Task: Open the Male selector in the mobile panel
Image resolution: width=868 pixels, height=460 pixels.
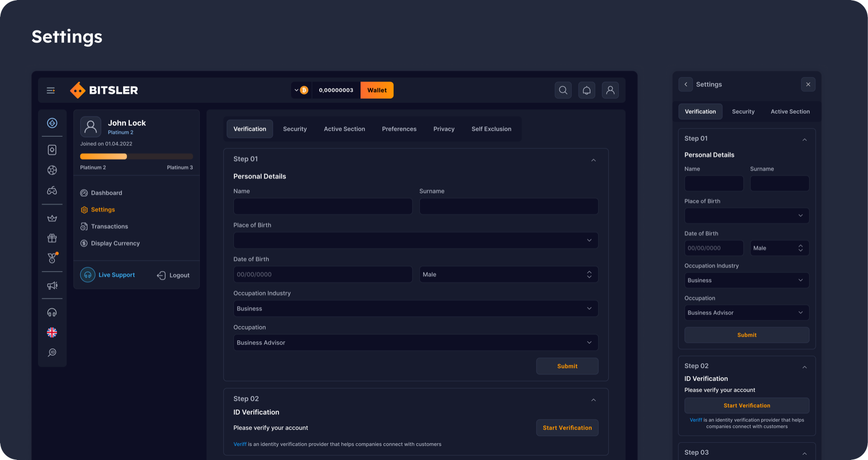Action: pyautogui.click(x=780, y=248)
